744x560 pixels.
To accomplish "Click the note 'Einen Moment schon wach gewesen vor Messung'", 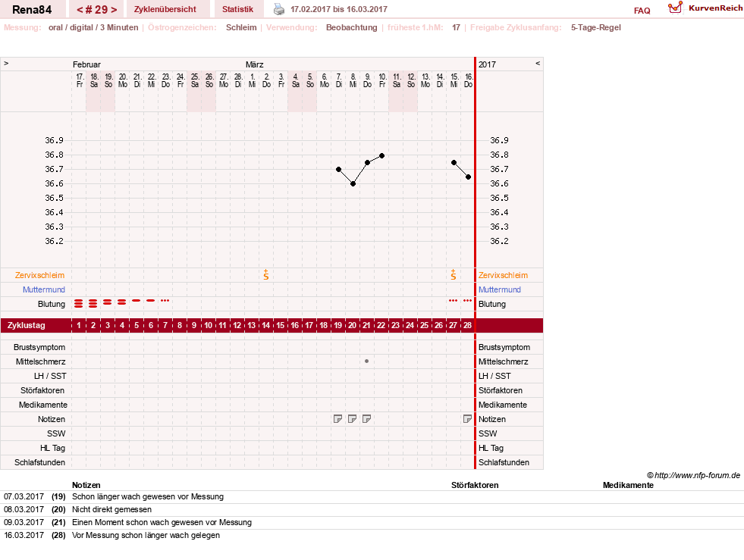I will pyautogui.click(x=162, y=523).
